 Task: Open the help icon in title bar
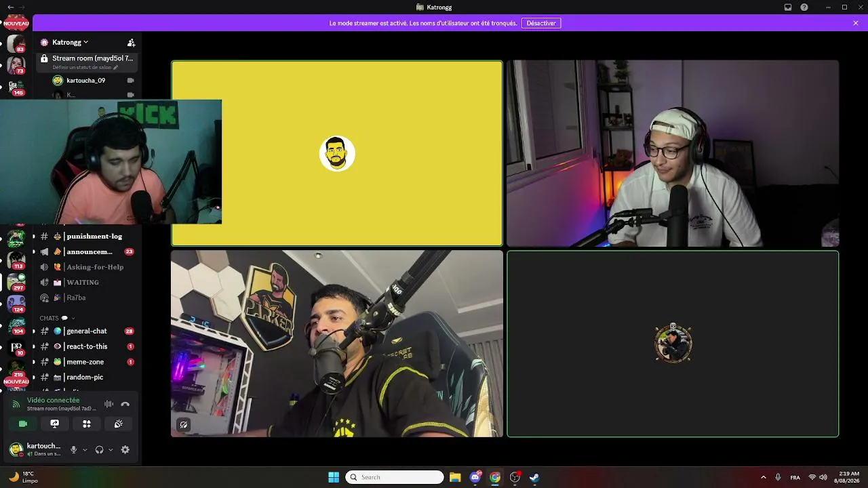804,7
